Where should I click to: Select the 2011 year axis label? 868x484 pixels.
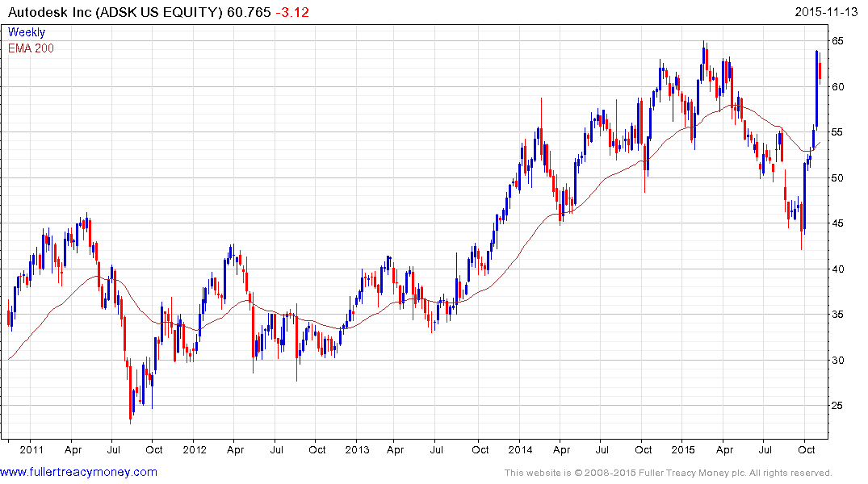point(31,449)
